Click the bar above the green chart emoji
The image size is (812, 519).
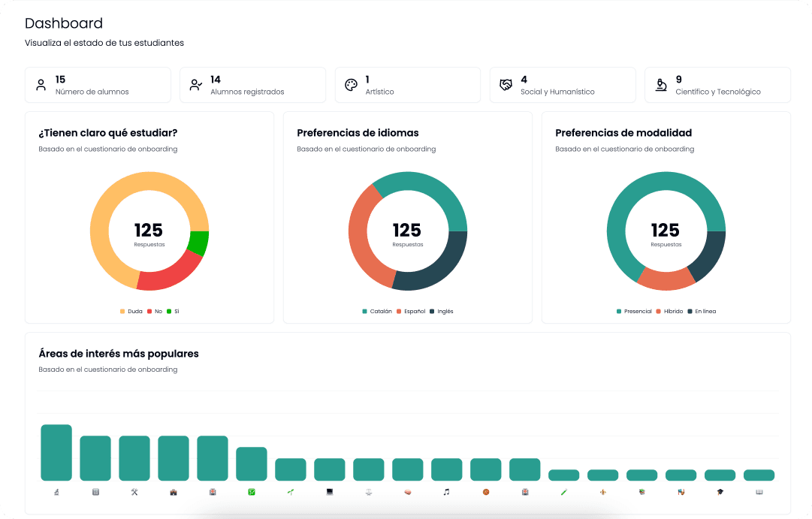[x=252, y=463]
